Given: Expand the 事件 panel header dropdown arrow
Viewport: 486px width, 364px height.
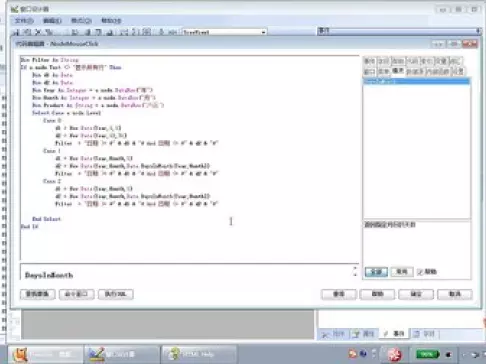Looking at the screenshot, I should point(478,31).
